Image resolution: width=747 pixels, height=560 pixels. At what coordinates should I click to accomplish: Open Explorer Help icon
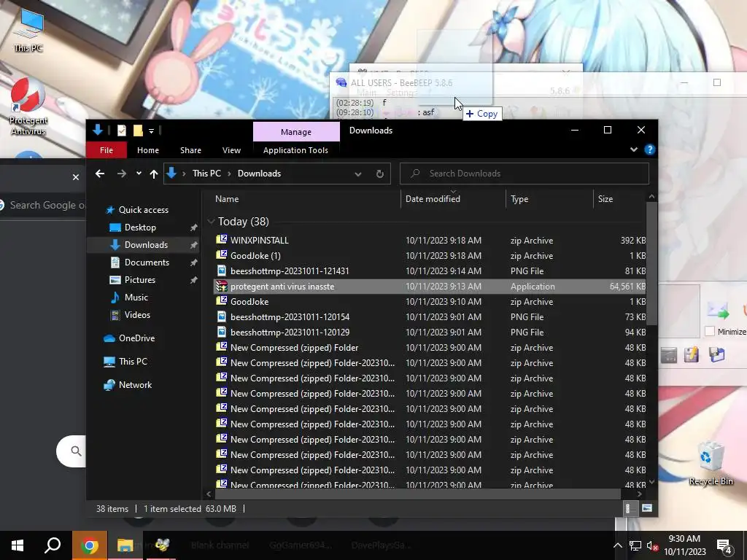[649, 149]
